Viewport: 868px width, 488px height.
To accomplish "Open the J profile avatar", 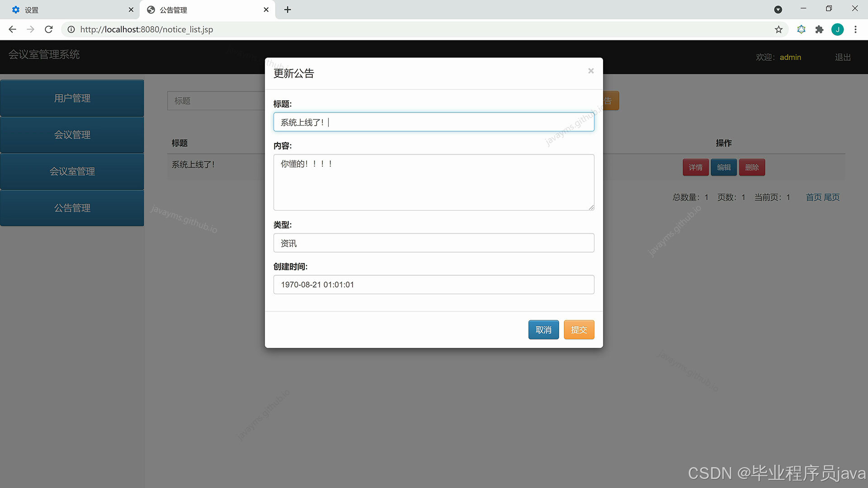I will pyautogui.click(x=837, y=29).
